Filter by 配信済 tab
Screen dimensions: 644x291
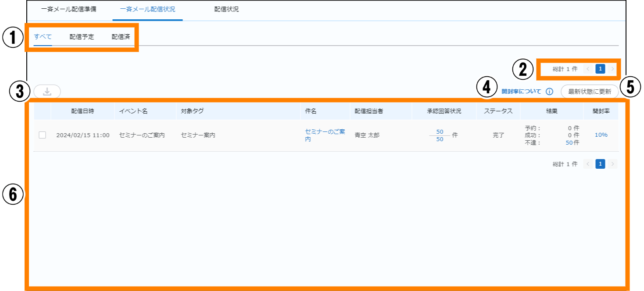pos(121,37)
